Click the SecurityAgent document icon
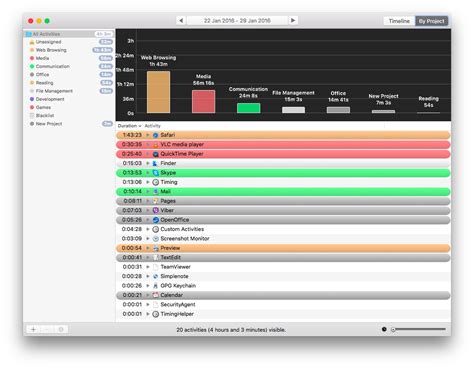 coord(155,305)
